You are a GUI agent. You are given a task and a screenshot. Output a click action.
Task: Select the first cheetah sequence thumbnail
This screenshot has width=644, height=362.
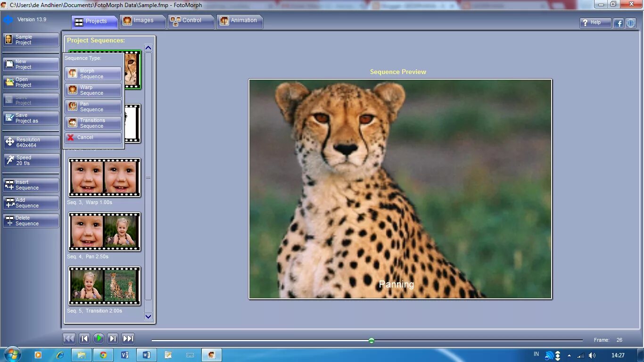tap(132, 69)
